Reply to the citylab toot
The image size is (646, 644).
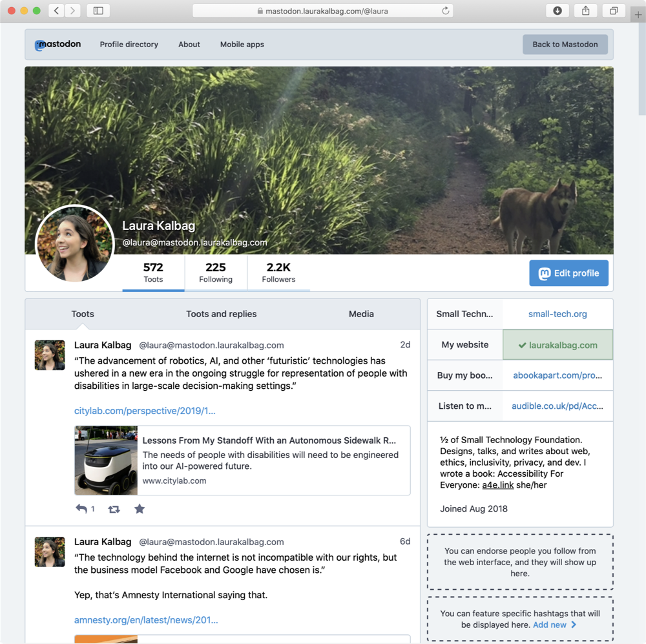point(81,509)
